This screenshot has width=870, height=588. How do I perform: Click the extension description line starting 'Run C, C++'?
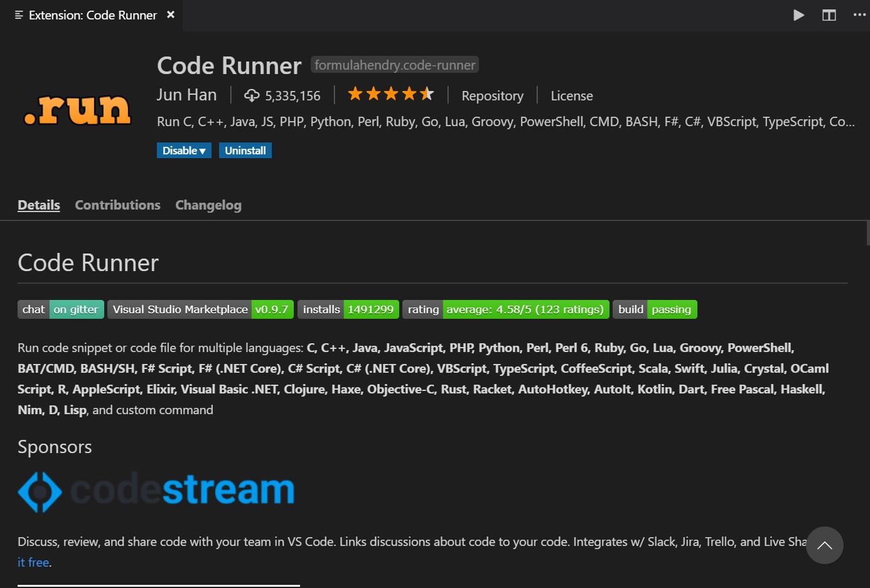point(506,122)
